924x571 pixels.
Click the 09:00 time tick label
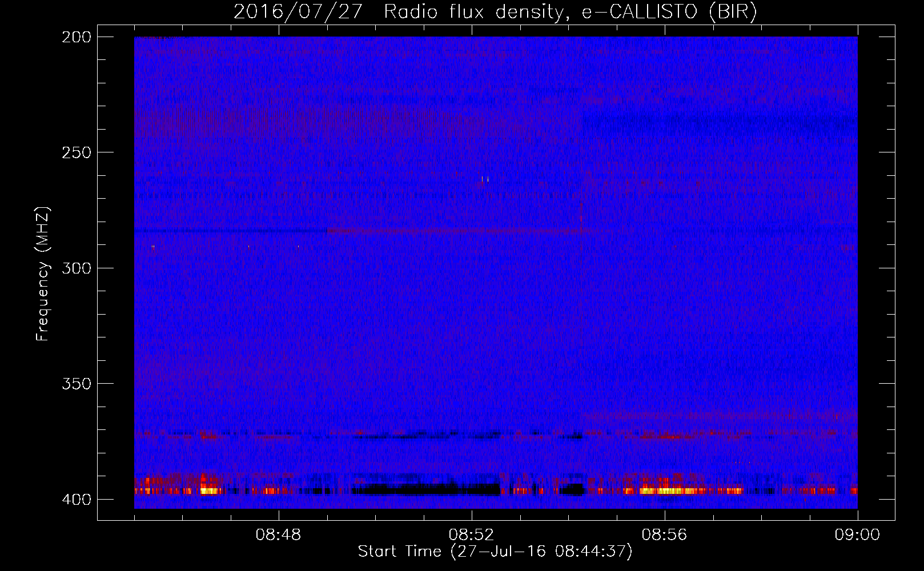coord(857,535)
